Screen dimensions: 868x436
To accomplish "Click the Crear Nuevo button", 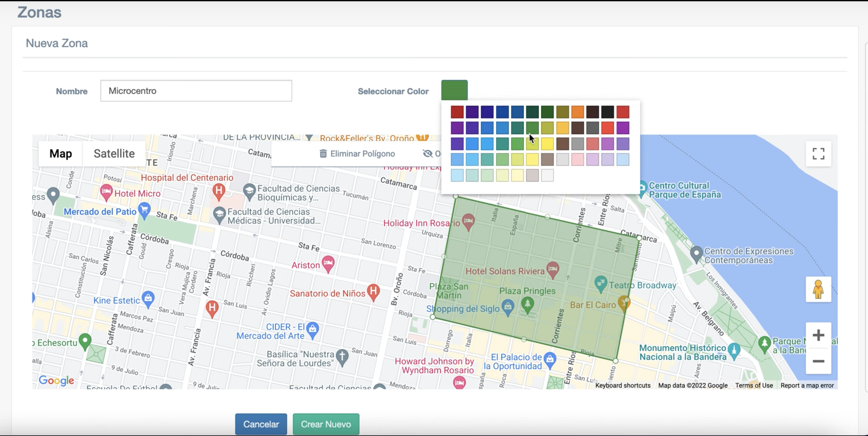I will pyautogui.click(x=326, y=424).
